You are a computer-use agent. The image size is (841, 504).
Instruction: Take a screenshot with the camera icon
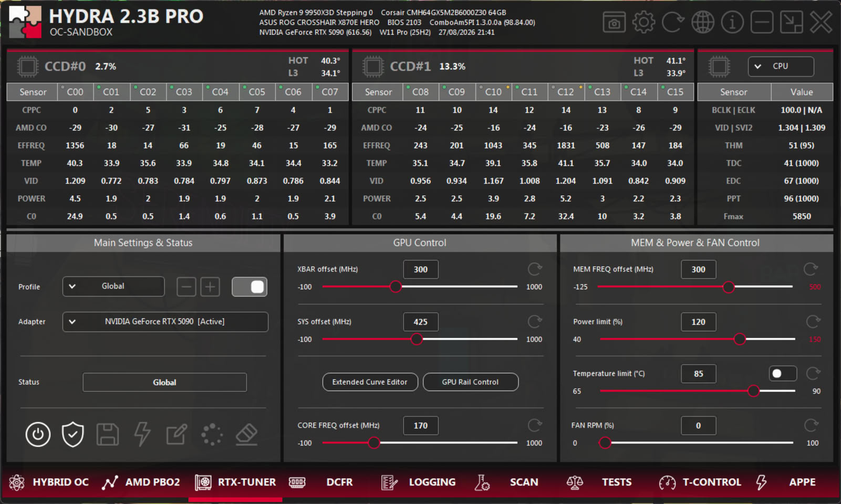(614, 23)
